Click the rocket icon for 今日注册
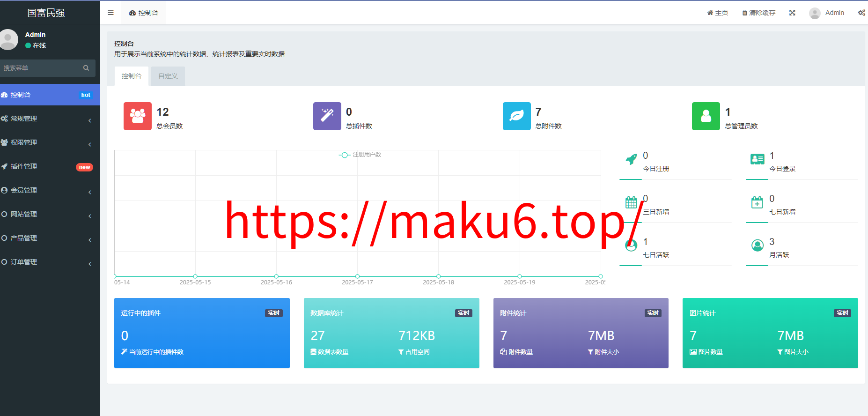Image resolution: width=868 pixels, height=416 pixels. pyautogui.click(x=631, y=159)
